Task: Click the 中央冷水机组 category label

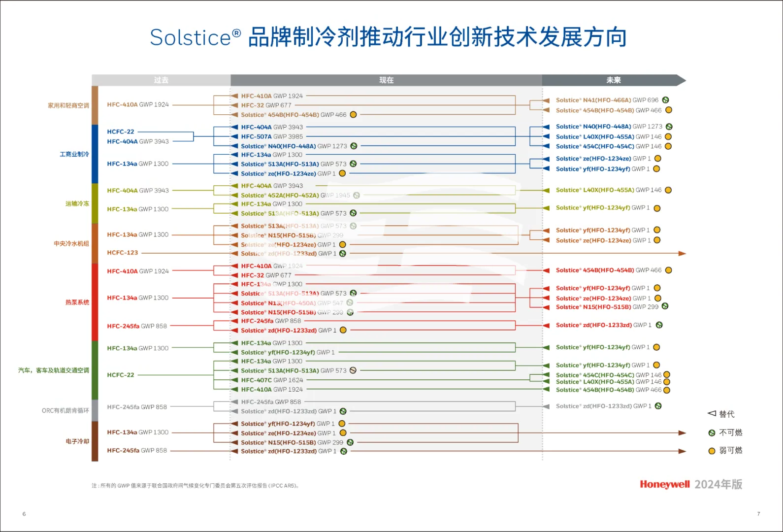Action: pos(71,243)
